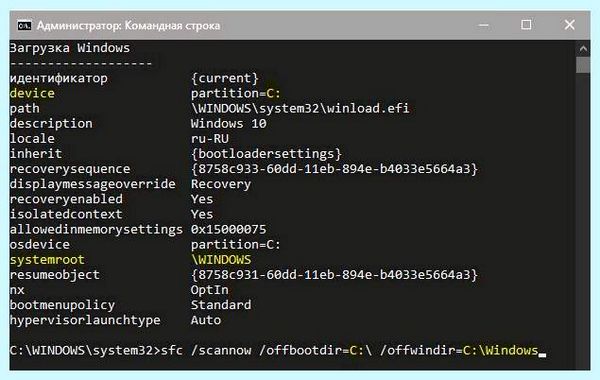Click the vertical scrollbar thumb
This screenshot has height=380, width=600.
pyautogui.click(x=583, y=65)
